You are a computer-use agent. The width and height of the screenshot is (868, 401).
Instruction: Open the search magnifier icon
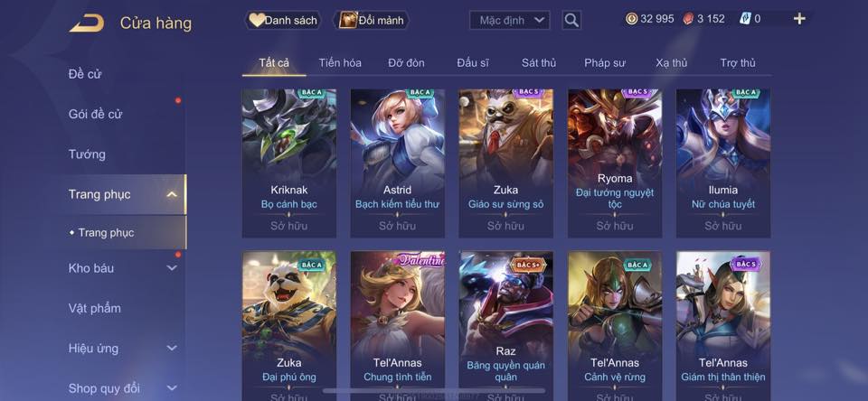pyautogui.click(x=571, y=21)
